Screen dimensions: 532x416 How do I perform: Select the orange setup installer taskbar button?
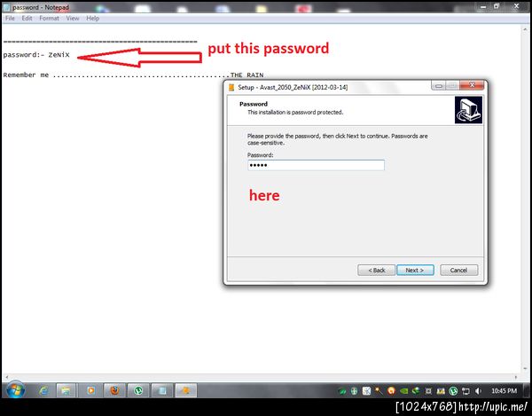tap(186, 391)
